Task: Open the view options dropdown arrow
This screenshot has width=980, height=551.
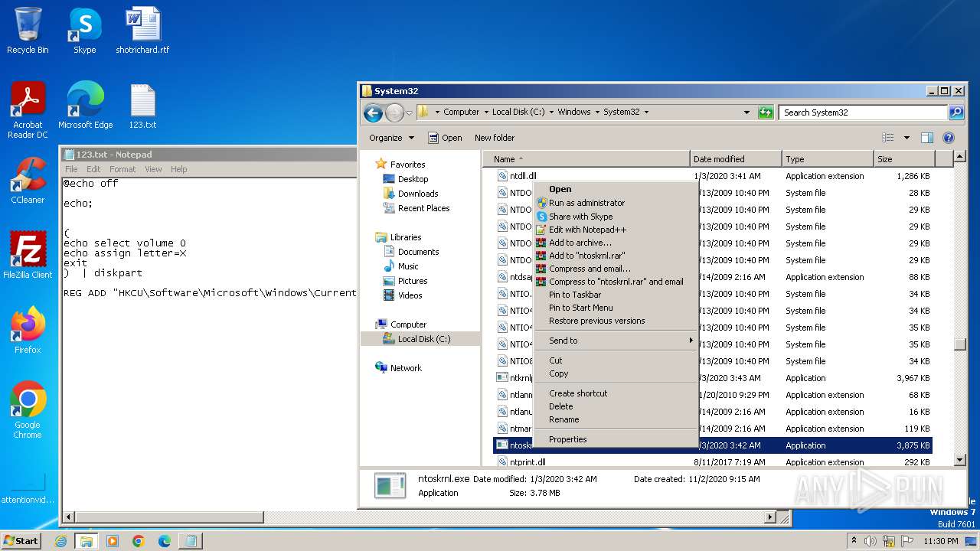Action: pyautogui.click(x=906, y=138)
